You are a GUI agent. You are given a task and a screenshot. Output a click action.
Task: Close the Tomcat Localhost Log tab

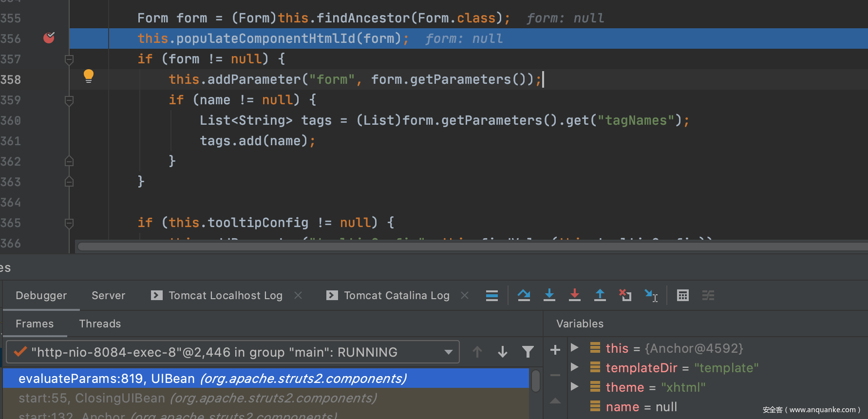(298, 295)
